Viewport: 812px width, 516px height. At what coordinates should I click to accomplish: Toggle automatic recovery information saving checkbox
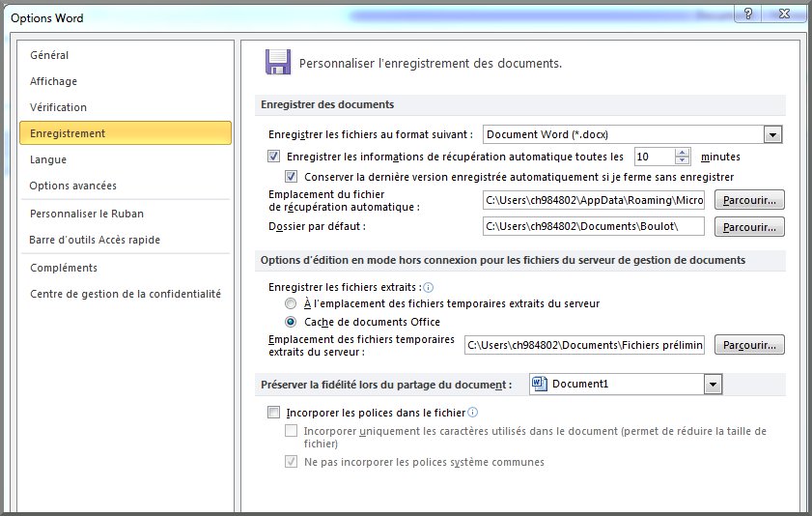[x=274, y=157]
